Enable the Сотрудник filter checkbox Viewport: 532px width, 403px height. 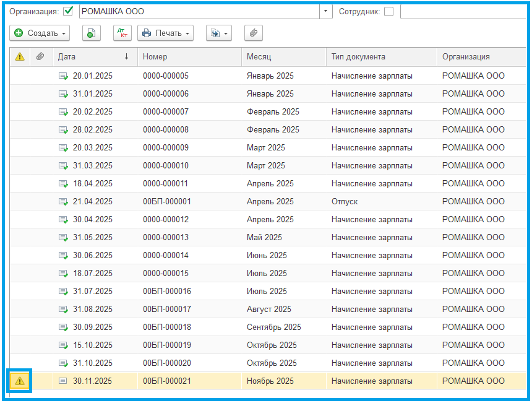point(388,12)
